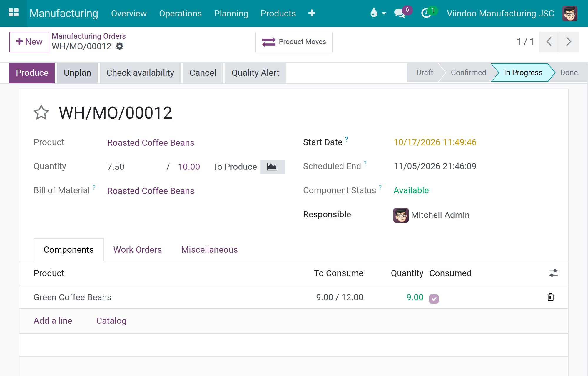Click the Produce button

pos(32,73)
